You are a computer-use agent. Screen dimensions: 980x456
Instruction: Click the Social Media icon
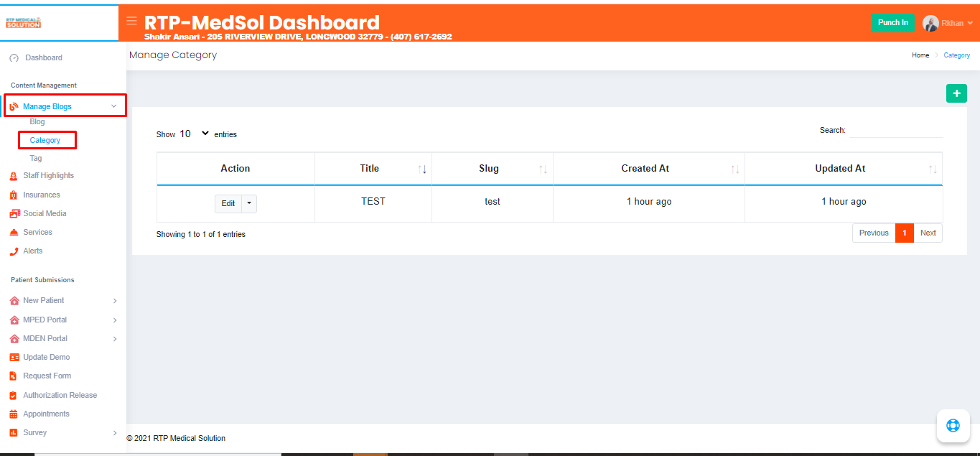point(14,214)
